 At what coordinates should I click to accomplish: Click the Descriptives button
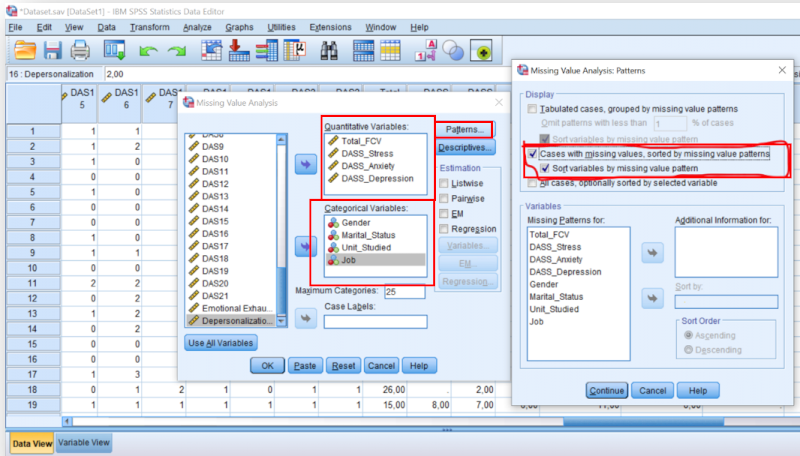[467, 148]
